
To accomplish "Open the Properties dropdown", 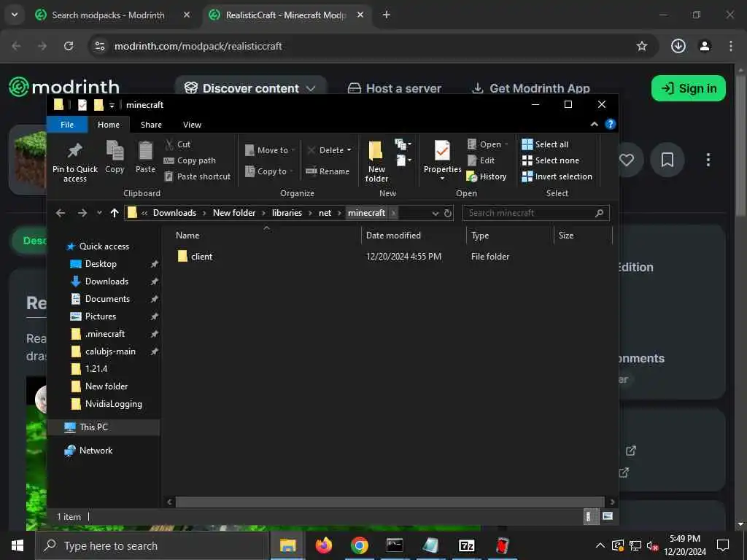I will [x=442, y=179].
